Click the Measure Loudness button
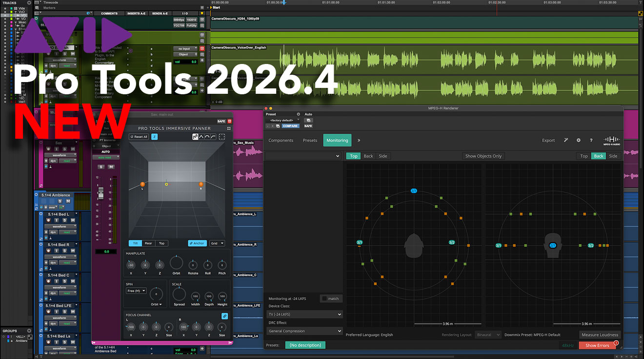 pyautogui.click(x=600, y=335)
